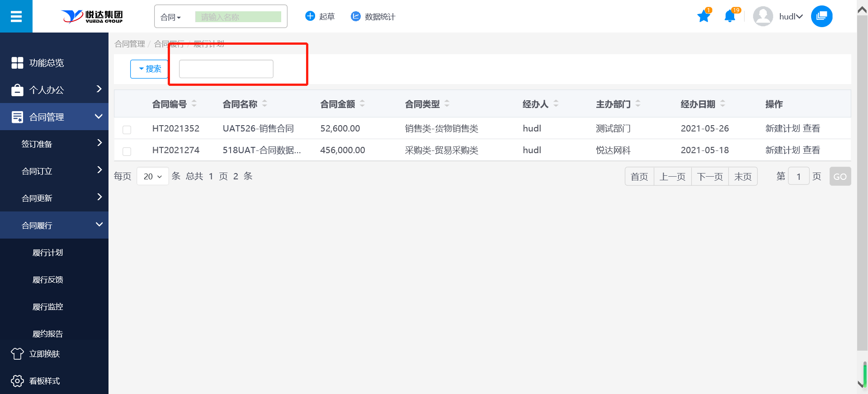Viewport: 868px width, 394px height.
Task: Open the per-page 20 dropdown
Action: click(152, 176)
